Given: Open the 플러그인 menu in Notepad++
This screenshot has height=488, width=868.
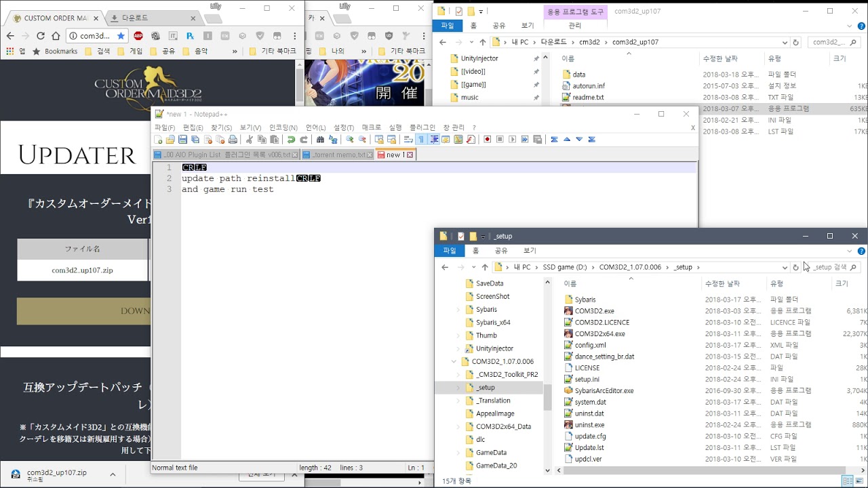Looking at the screenshot, I should point(422,127).
